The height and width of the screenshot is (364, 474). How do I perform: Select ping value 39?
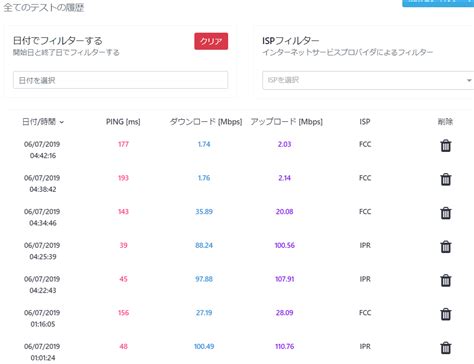tap(123, 245)
